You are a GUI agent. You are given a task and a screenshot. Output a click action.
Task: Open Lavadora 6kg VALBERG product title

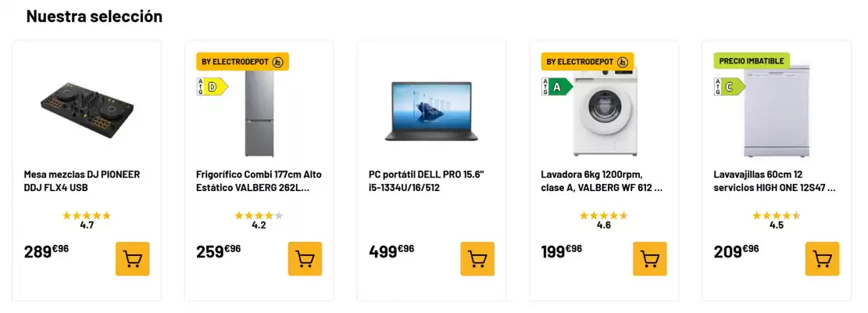coord(602,181)
